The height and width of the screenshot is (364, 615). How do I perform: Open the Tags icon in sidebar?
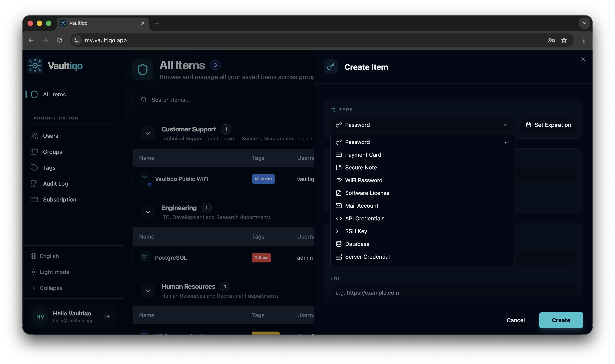coord(34,168)
